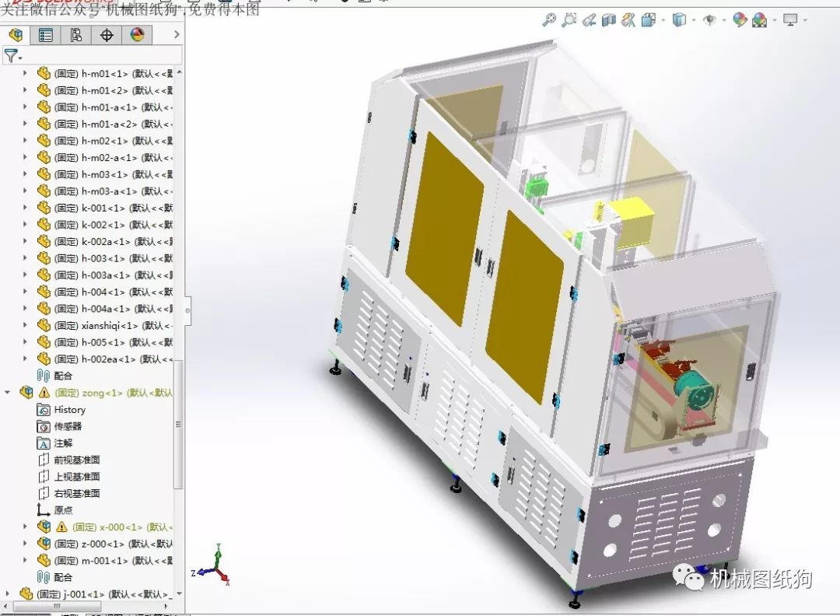Open Dynamic Annotation Views tool

coord(628,20)
